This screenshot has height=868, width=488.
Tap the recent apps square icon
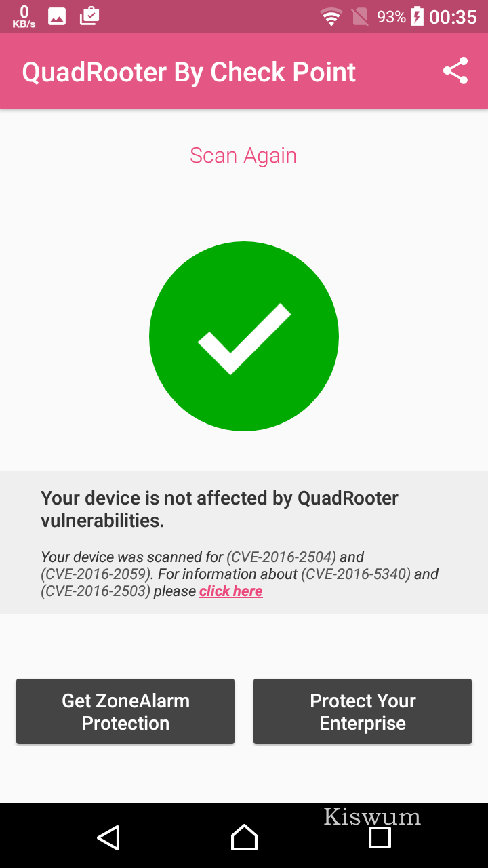(x=380, y=837)
